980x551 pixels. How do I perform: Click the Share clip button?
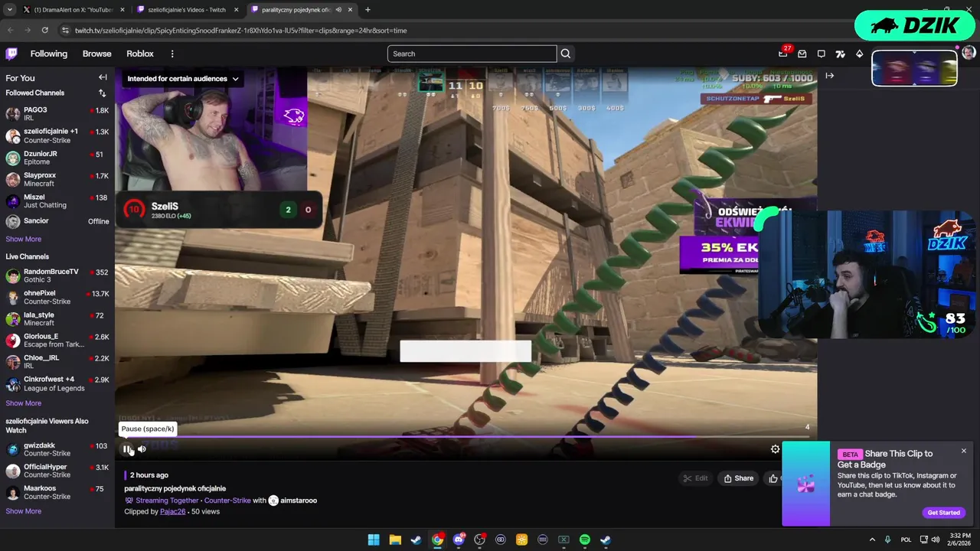[x=739, y=478]
